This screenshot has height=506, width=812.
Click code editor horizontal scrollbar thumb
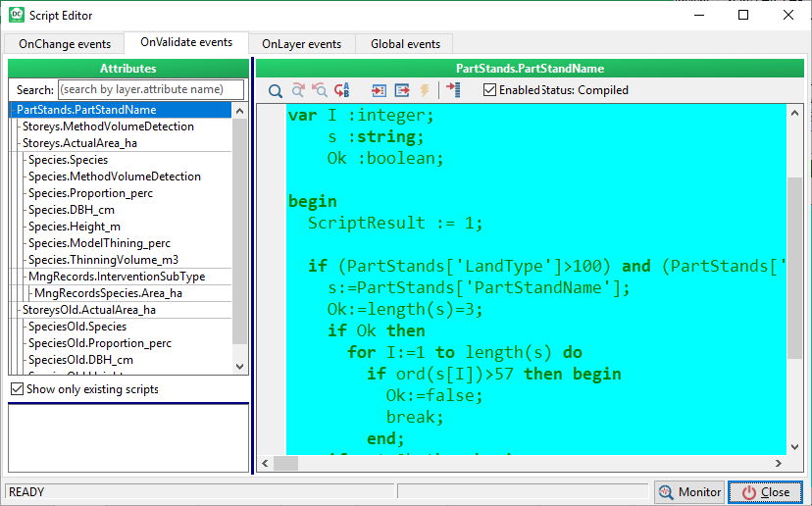285,463
